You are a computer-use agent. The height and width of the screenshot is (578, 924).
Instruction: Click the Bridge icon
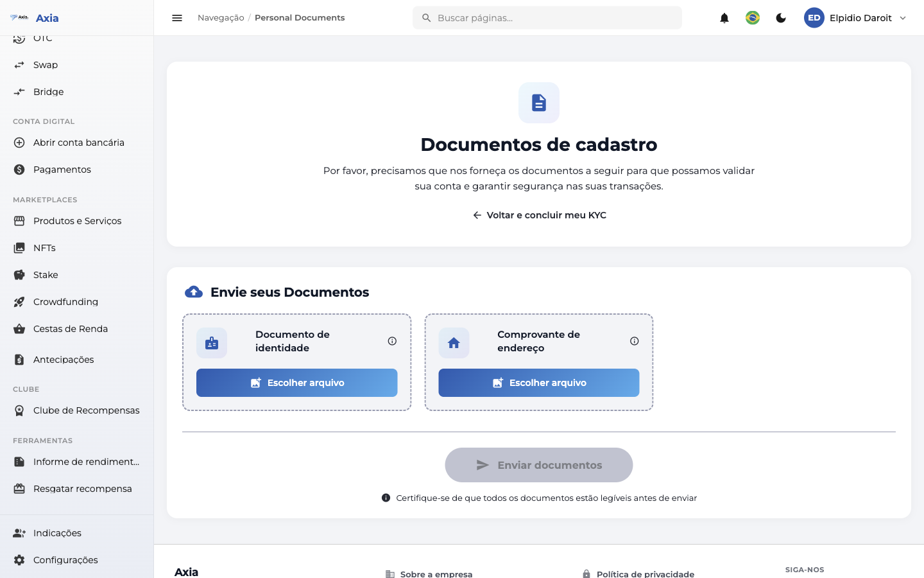coord(19,92)
